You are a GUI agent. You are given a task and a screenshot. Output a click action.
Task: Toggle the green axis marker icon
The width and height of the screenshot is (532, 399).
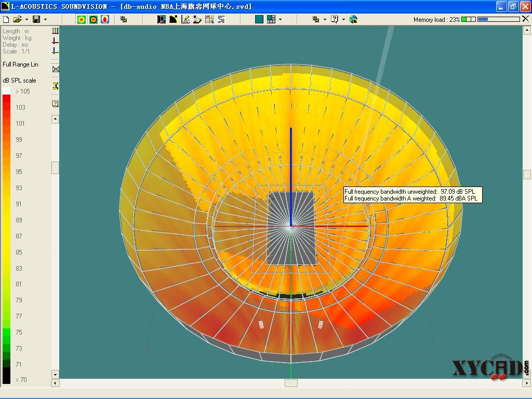pyautogui.click(x=55, y=51)
